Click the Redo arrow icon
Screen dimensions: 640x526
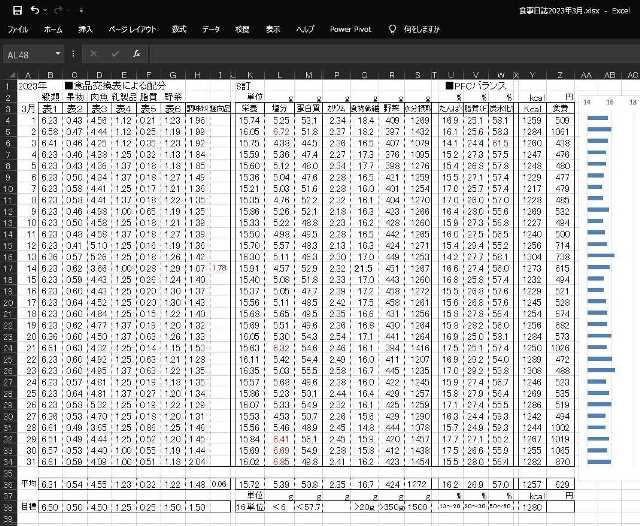(x=58, y=10)
